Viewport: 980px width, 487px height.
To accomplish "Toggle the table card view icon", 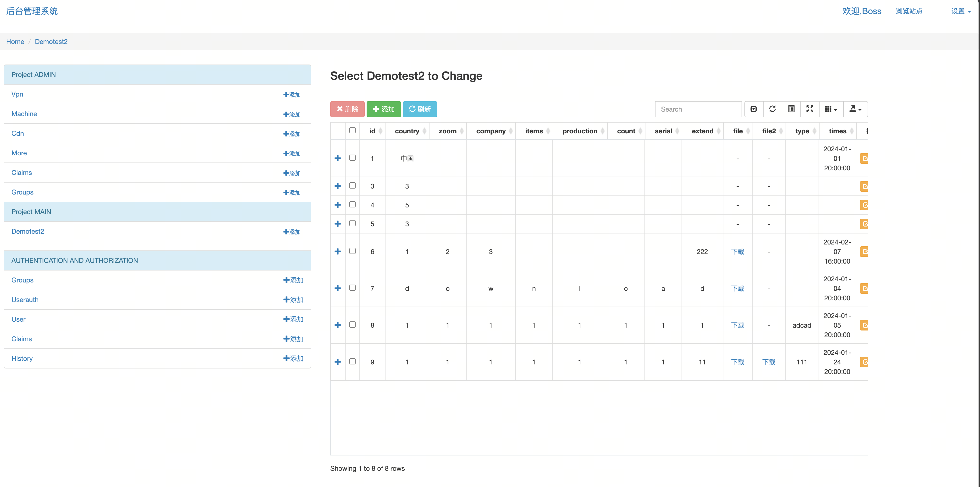I will pyautogui.click(x=791, y=109).
